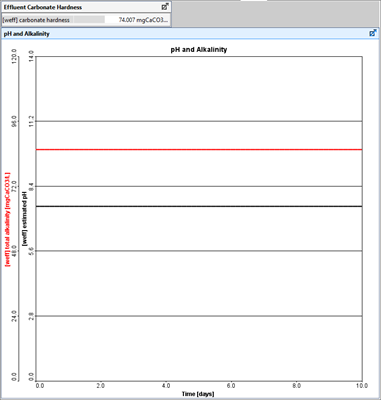This screenshot has height=400, width=381.
Task: Click the 5.6 pH axis tick
Action: (x=31, y=251)
